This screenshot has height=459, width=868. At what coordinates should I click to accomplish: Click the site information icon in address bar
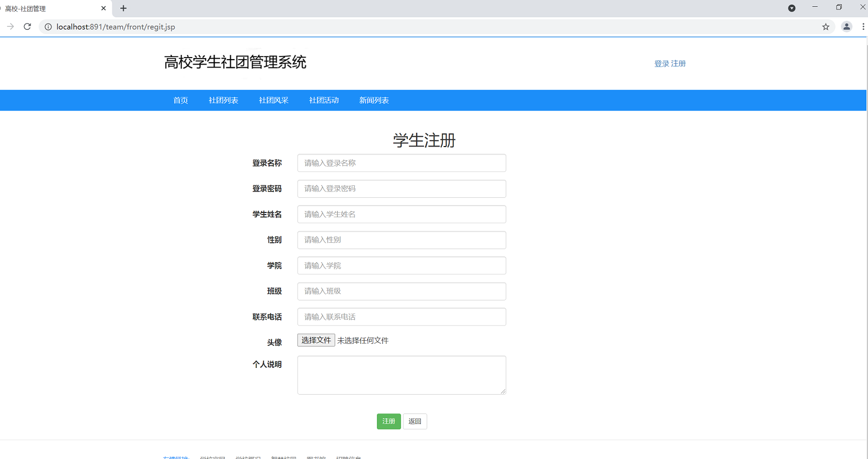[48, 27]
